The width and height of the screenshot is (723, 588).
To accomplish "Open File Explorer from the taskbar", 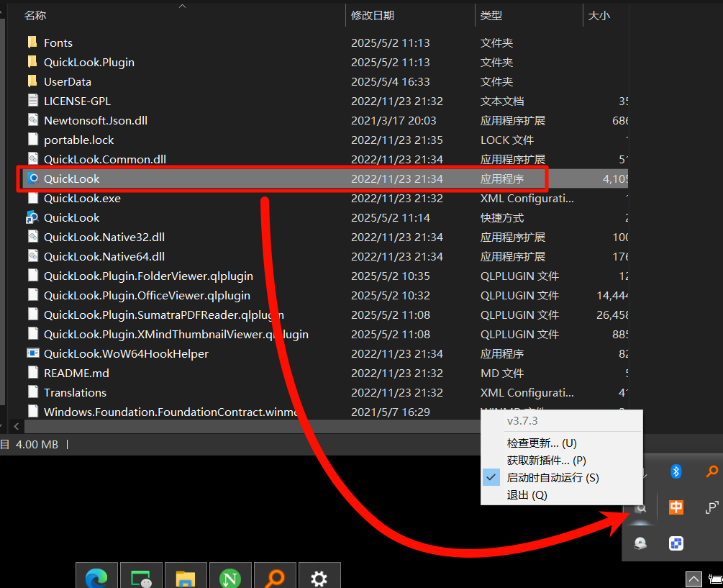I will coord(186,577).
